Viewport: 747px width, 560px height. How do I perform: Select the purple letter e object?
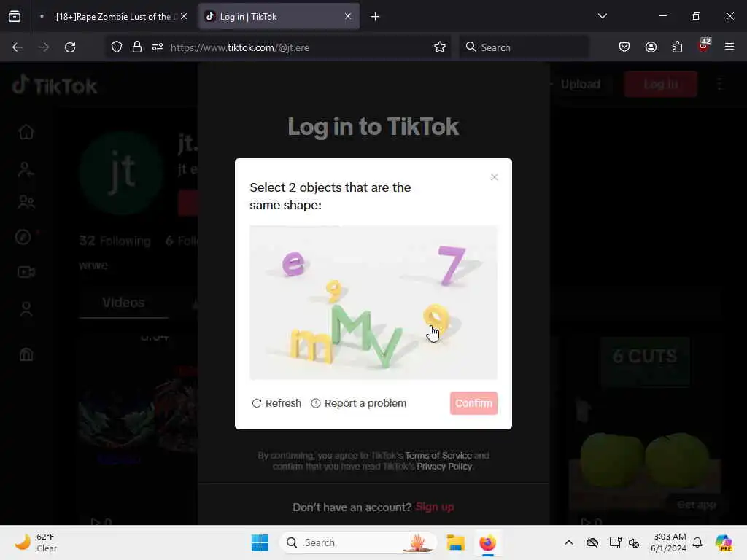coord(293,264)
